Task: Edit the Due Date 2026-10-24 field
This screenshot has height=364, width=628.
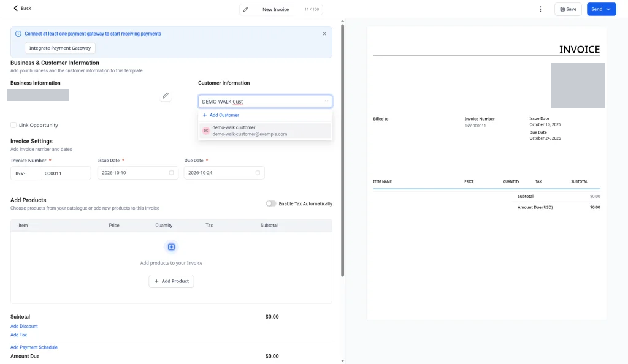Action: point(224,173)
